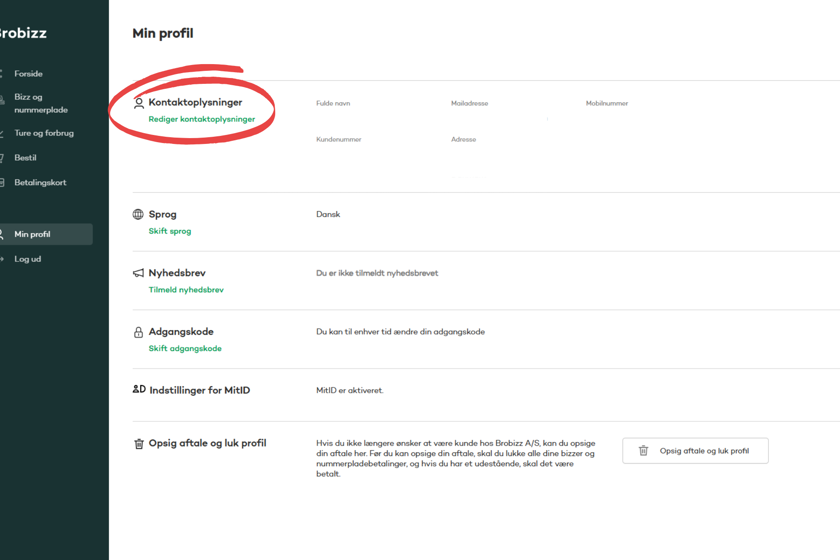Click the person icon beside Kontaktoplysninger
This screenshot has width=840, height=560.
(139, 103)
